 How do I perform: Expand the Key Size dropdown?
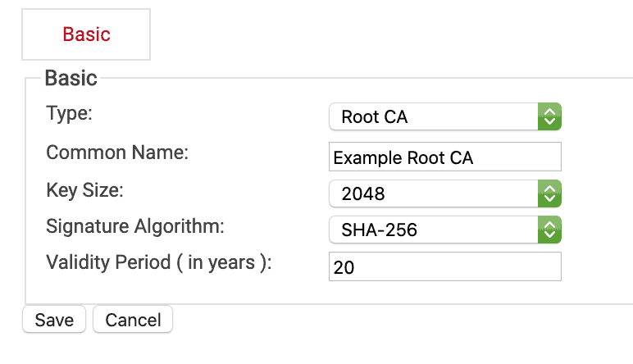pos(435,193)
